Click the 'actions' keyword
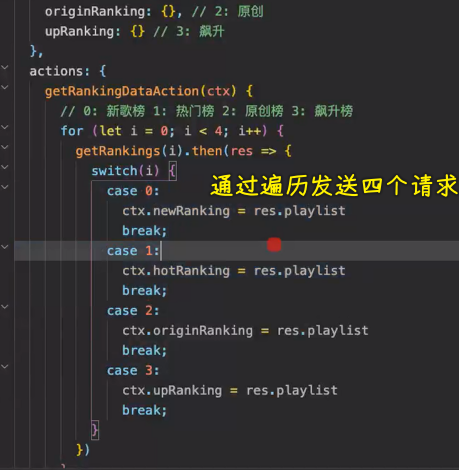 point(55,71)
